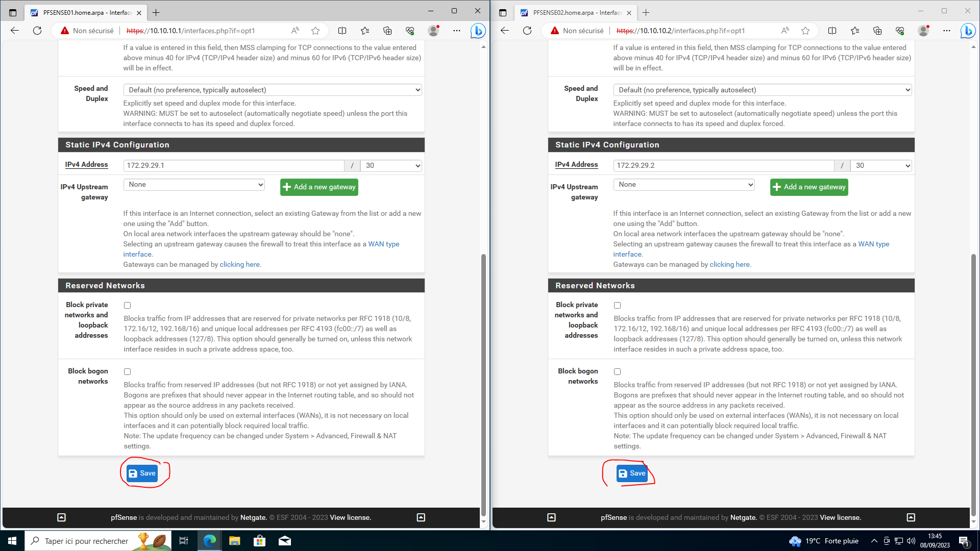Image resolution: width=980 pixels, height=551 pixels.
Task: Open the Collections icon in the left browser
Action: (387, 31)
